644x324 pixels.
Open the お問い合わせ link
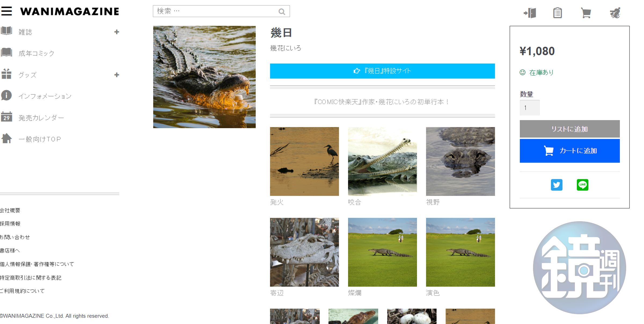click(15, 237)
